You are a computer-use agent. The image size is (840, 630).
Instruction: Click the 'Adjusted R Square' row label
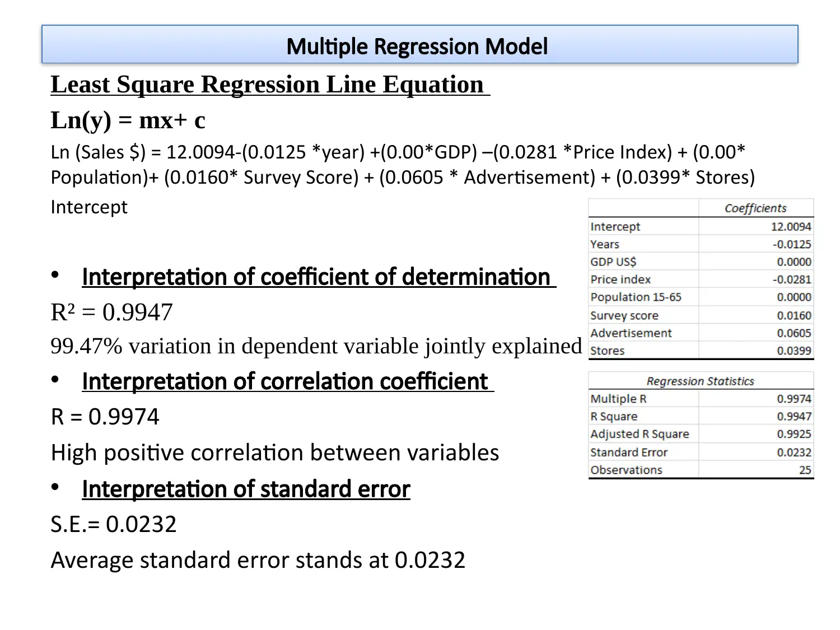point(640,434)
